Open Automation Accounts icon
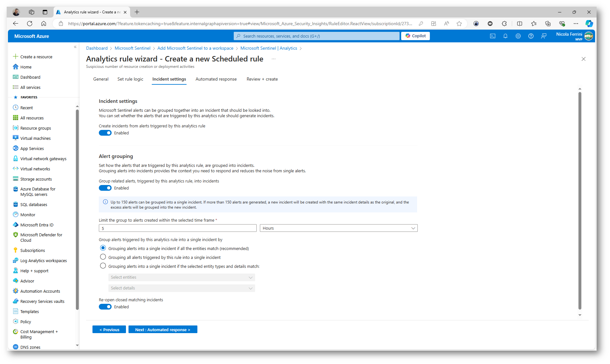Viewport: 610px width, 364px height. (x=15, y=291)
